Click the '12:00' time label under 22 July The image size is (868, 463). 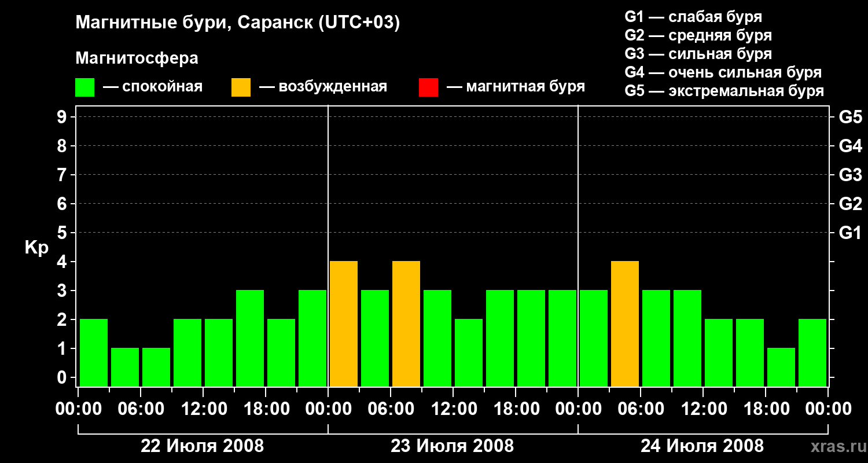(x=203, y=409)
